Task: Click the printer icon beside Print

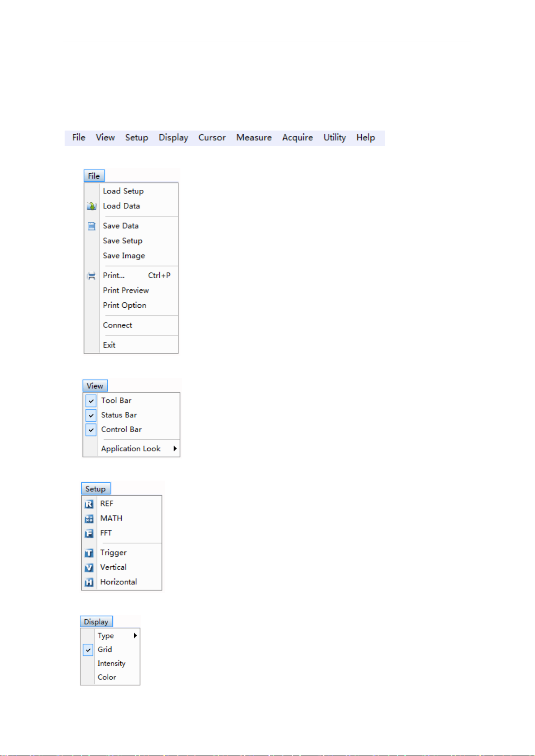Action: (x=92, y=276)
